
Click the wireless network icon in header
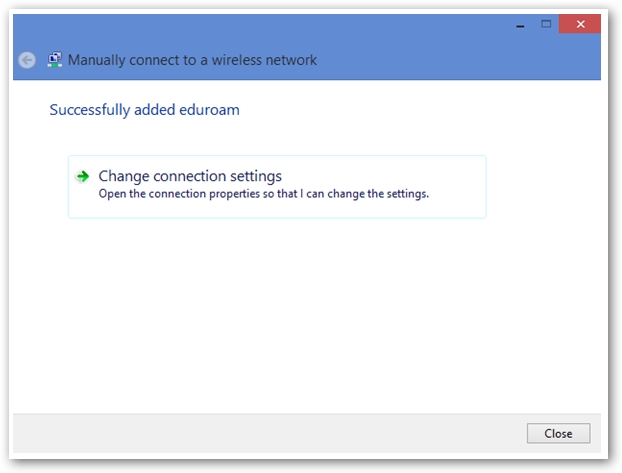click(55, 60)
